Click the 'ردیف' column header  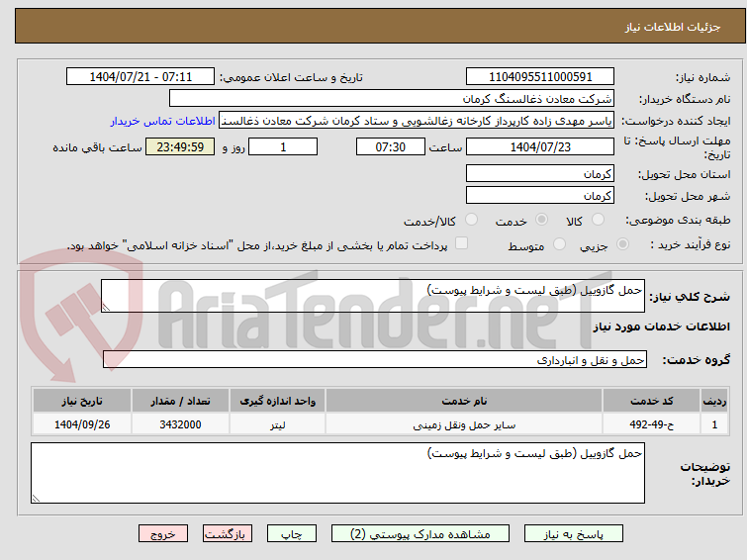tap(714, 401)
